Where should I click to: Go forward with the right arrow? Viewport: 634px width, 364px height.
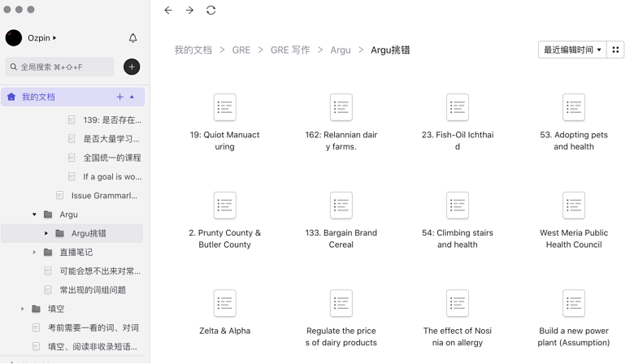[x=189, y=11]
